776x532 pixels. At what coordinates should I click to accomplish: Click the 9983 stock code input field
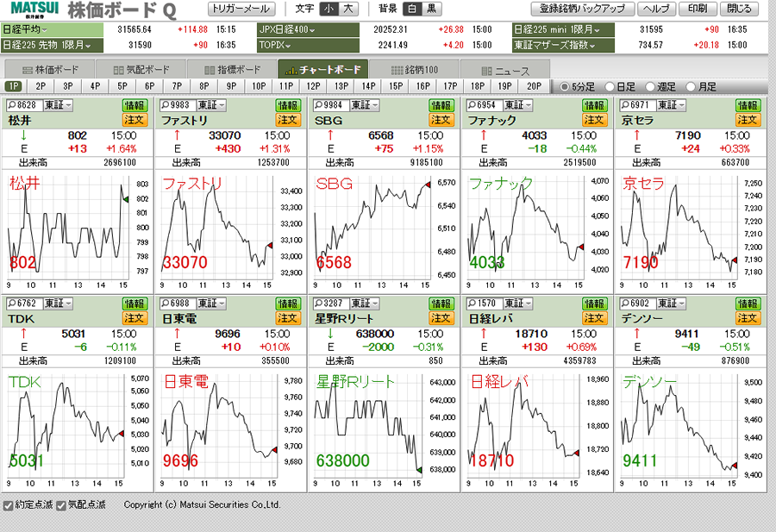180,105
